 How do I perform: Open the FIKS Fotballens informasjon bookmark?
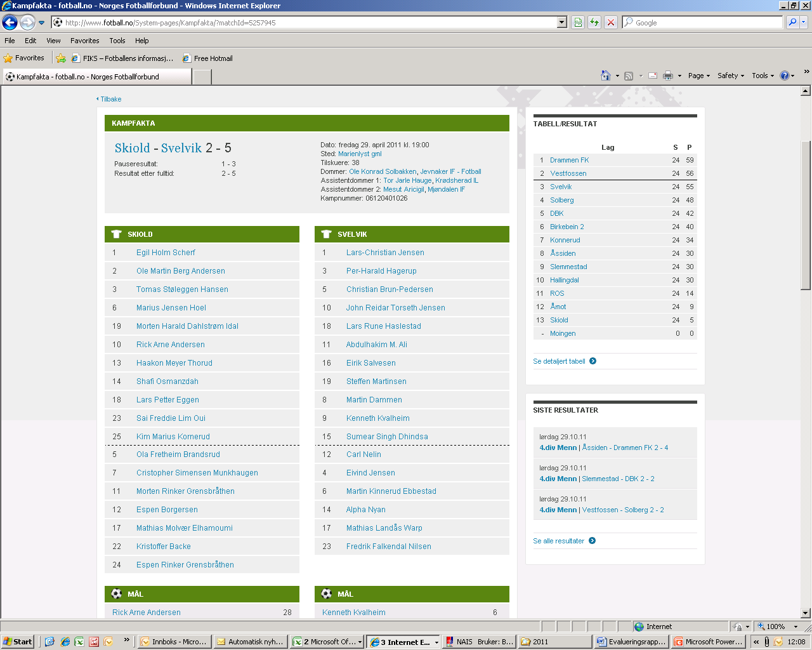click(x=122, y=58)
